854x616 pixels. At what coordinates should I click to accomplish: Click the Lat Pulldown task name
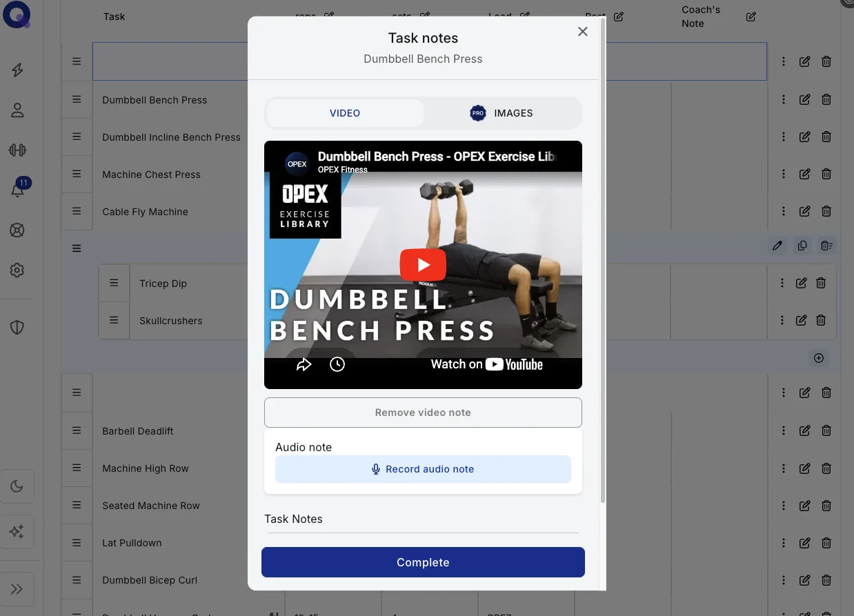coord(132,543)
